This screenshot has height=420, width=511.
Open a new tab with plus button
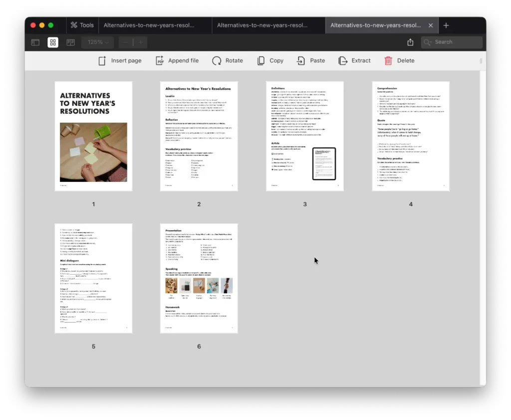click(446, 25)
